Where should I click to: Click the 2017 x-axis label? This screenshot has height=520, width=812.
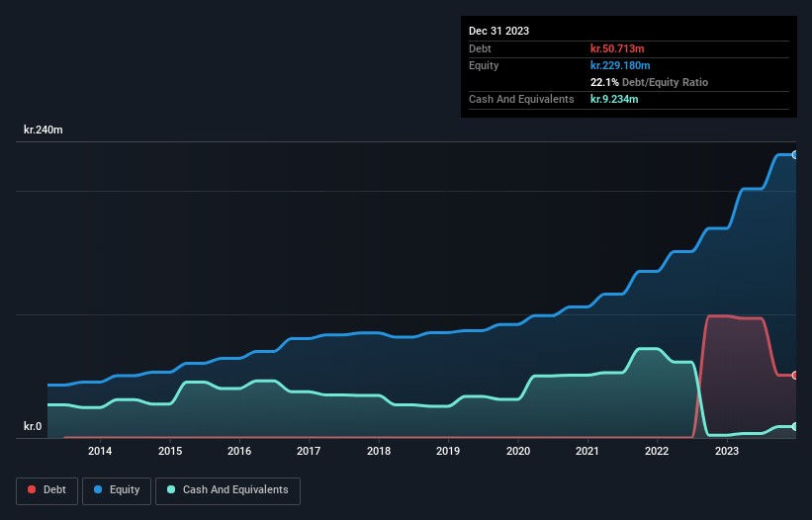point(309,451)
